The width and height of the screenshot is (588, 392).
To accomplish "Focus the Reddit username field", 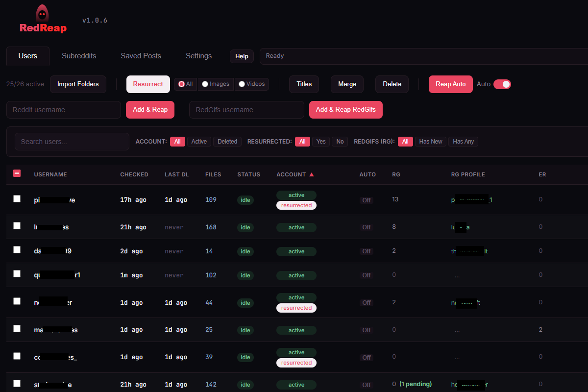I will click(64, 110).
